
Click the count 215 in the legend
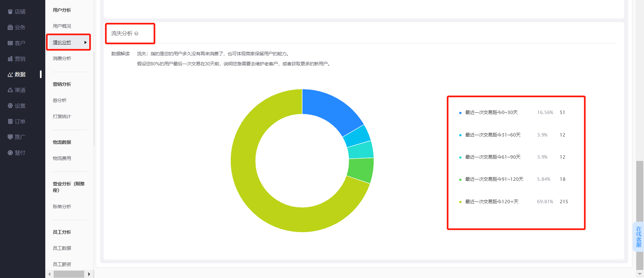coord(564,202)
